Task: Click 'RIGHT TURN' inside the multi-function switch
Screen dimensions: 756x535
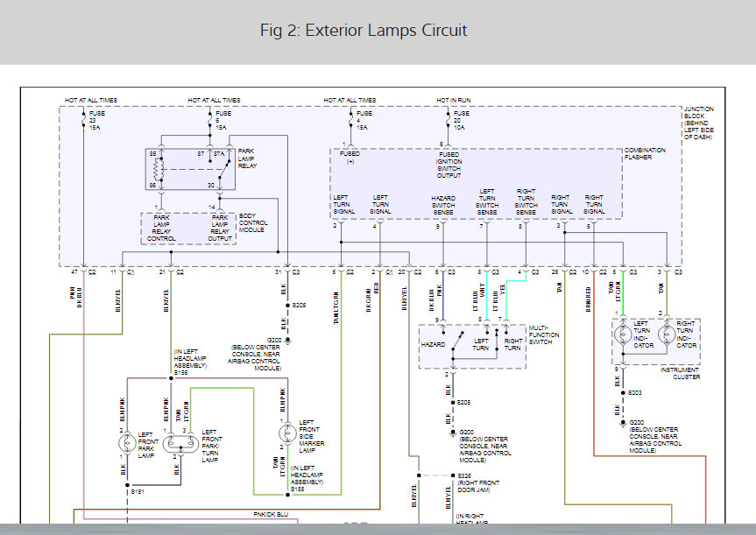Action: point(512,345)
